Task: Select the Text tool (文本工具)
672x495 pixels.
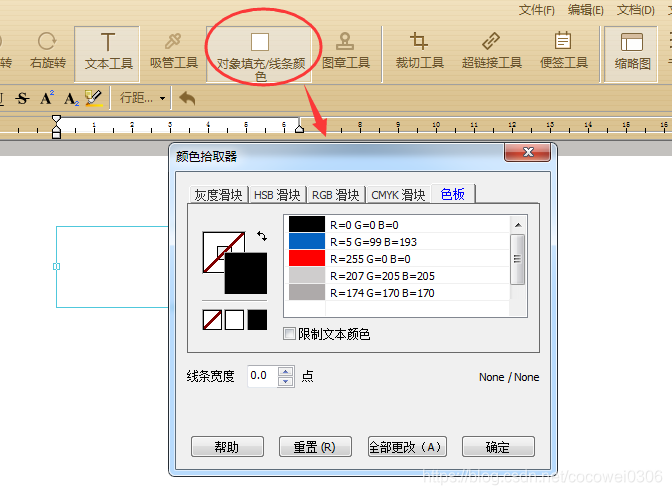Action: (x=107, y=53)
